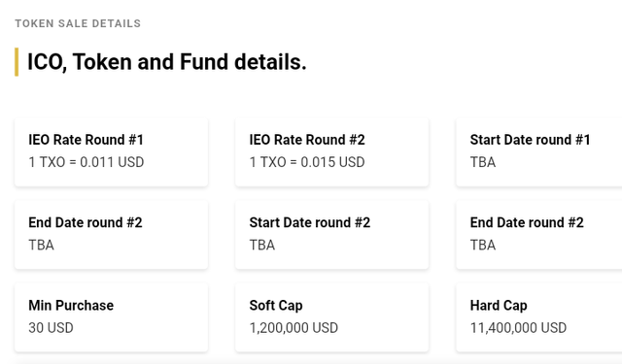Click the 11,400,000 USD value

(518, 327)
